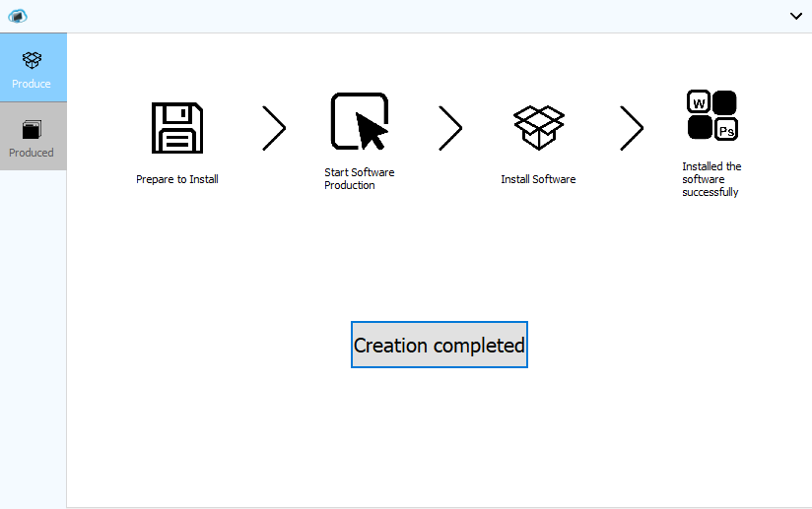
Task: Click the Creation completed button
Action: click(x=440, y=345)
